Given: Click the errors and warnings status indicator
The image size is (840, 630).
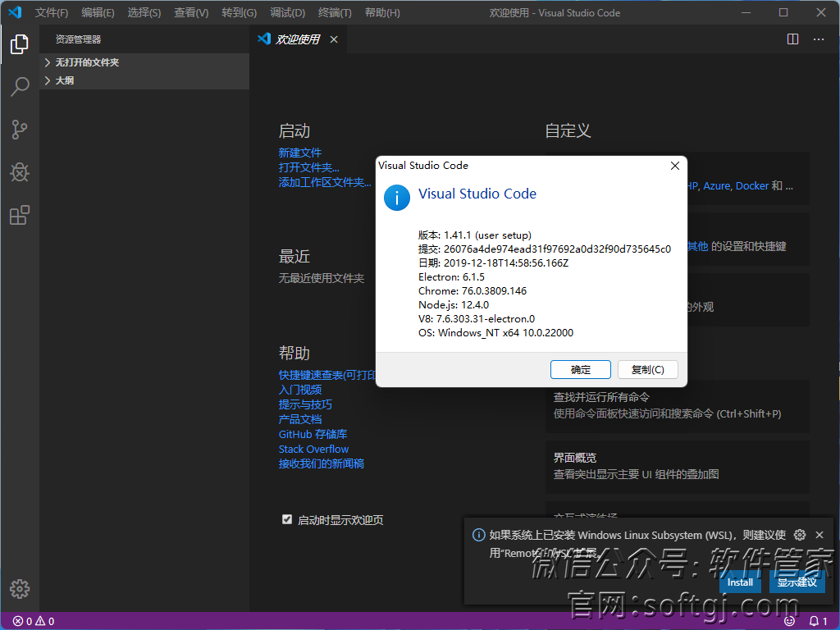Looking at the screenshot, I should (x=34, y=622).
